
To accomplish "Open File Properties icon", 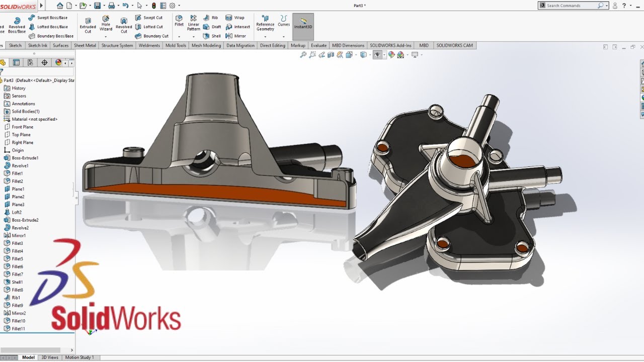I will click(x=163, y=6).
